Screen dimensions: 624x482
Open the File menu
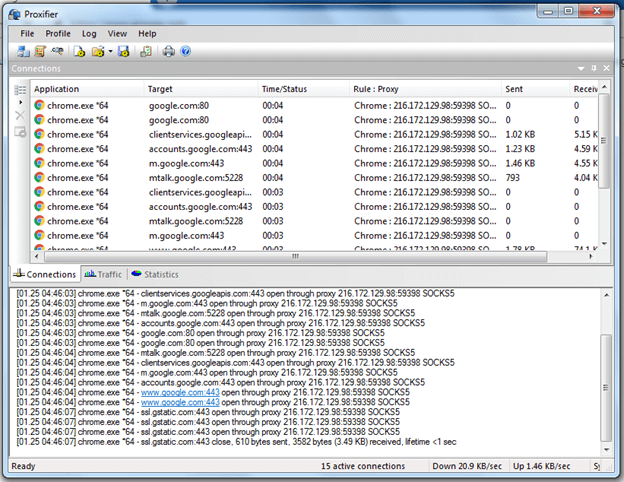pyautogui.click(x=27, y=34)
